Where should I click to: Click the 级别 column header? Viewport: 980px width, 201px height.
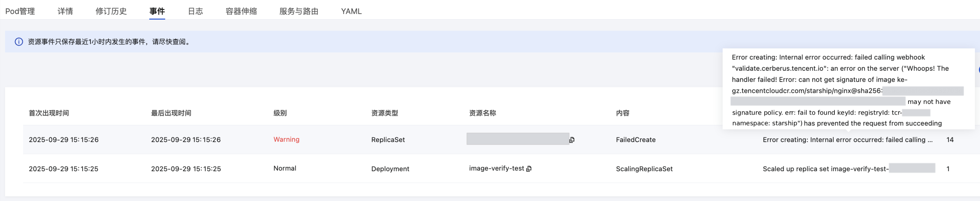[280, 113]
